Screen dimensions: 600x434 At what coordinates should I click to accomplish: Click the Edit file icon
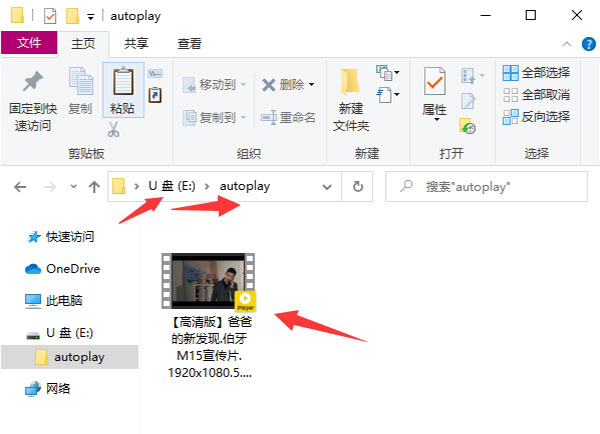pyautogui.click(x=468, y=101)
